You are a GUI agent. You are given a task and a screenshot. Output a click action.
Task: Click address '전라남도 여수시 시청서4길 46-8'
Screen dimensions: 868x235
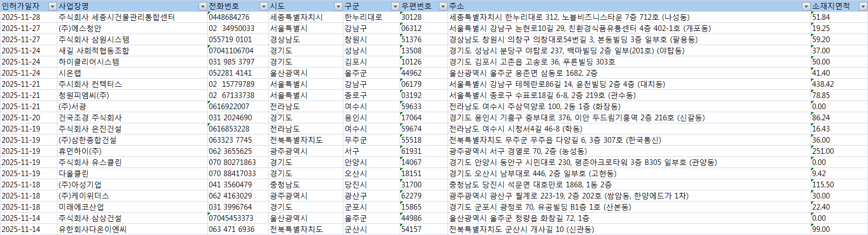tap(629, 129)
